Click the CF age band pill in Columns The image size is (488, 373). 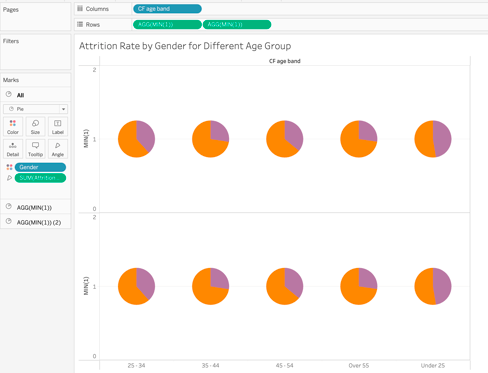click(167, 9)
